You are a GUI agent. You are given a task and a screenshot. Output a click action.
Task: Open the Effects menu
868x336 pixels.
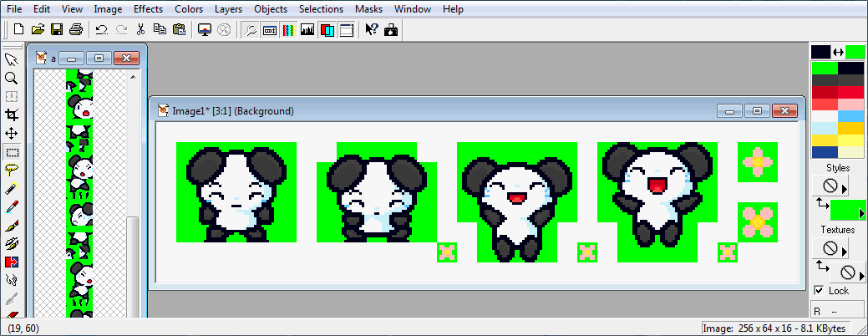tap(148, 9)
